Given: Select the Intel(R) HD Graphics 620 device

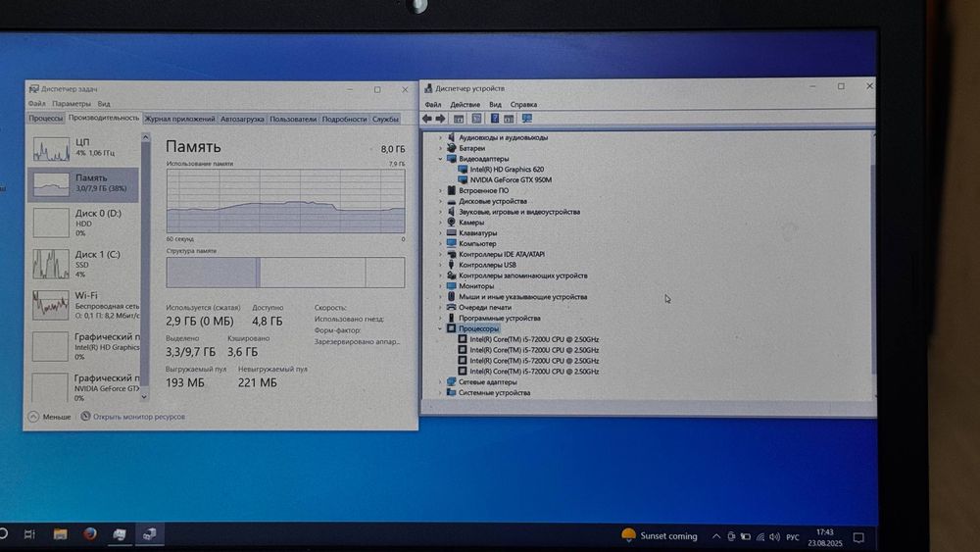Looking at the screenshot, I should [x=507, y=170].
